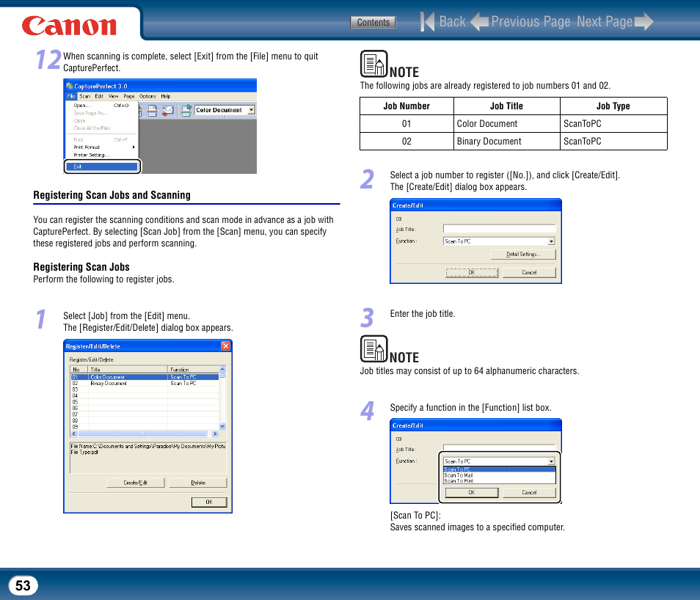The image size is (700, 600).
Task: Select job row 02 Binary Document
Action: click(145, 383)
